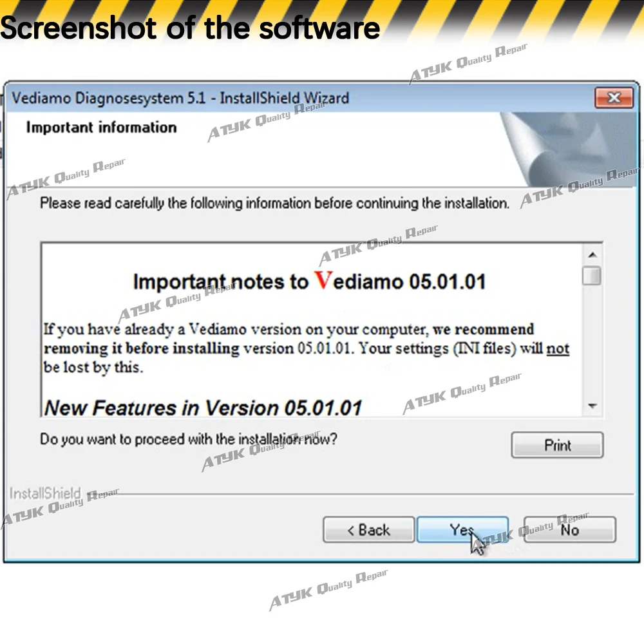Click the "Please read carefully" instruction line

coord(274,203)
